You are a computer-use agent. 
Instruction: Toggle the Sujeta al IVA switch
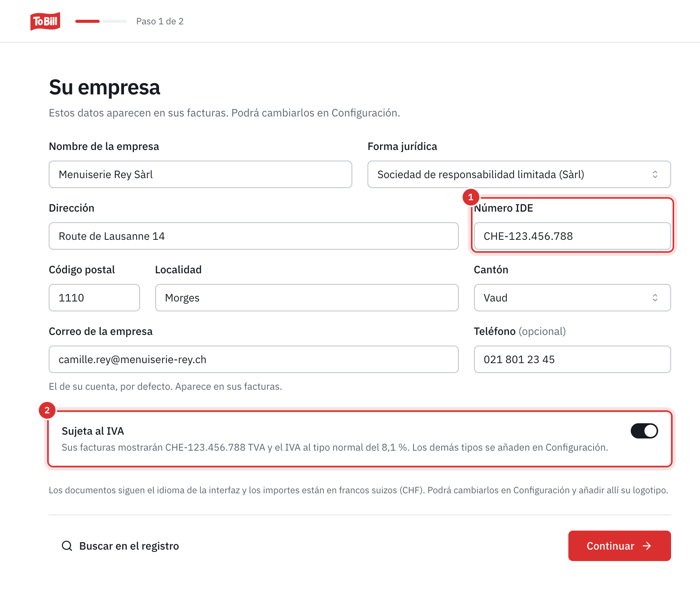644,431
